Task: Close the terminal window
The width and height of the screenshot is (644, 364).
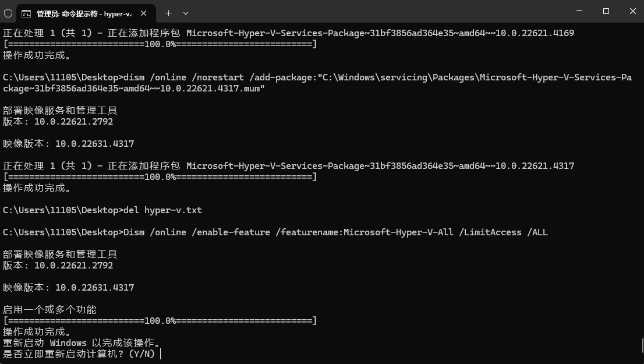Action: click(632, 11)
